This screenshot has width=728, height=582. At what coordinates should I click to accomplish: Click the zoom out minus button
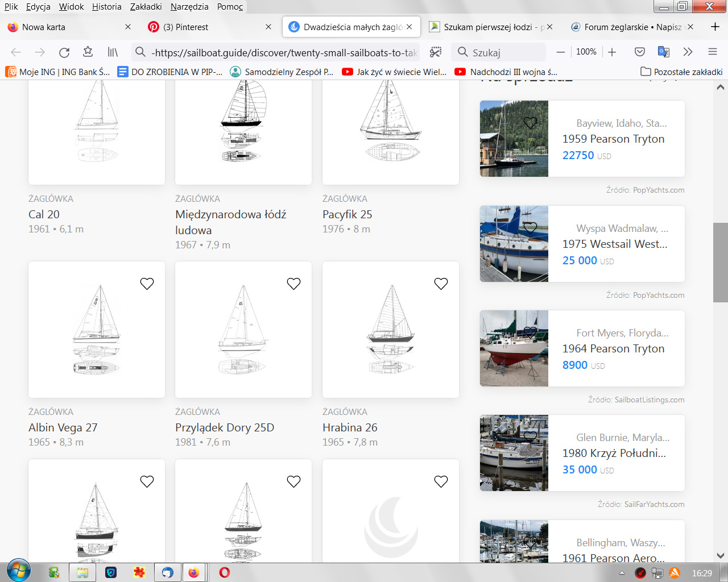click(561, 52)
